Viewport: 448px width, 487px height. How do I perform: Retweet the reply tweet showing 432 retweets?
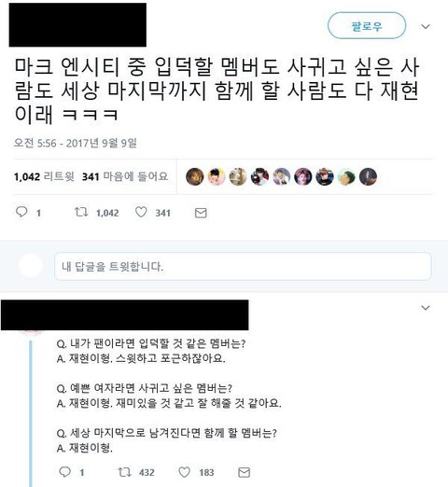[x=124, y=472]
